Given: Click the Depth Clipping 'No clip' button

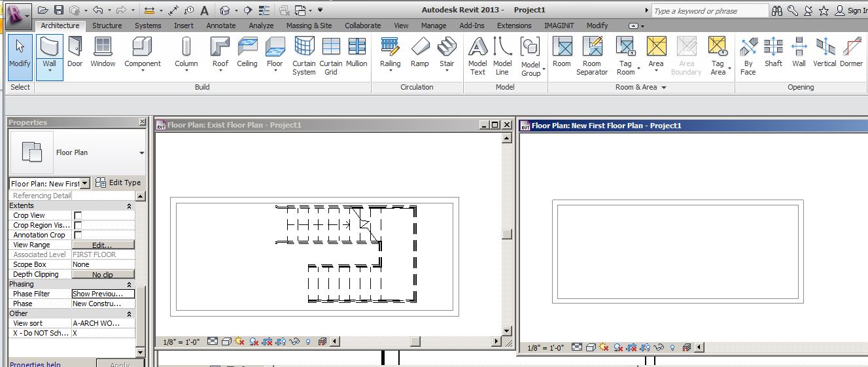Looking at the screenshot, I should 103,274.
